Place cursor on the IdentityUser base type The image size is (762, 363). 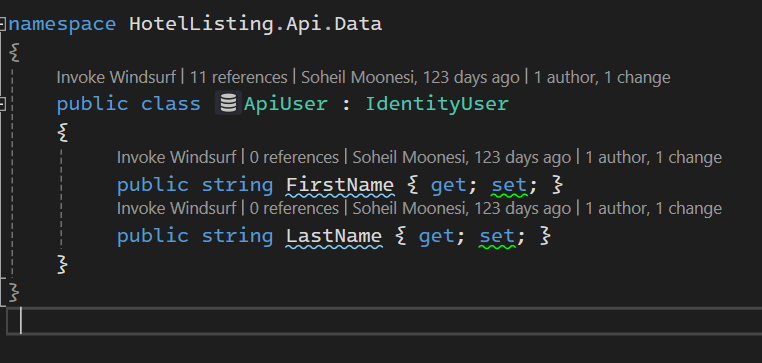pos(437,104)
